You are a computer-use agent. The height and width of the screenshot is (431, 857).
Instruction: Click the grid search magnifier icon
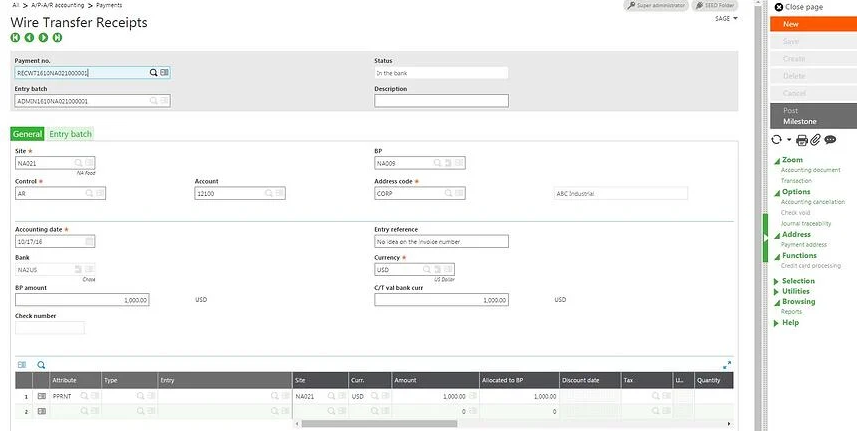41,365
